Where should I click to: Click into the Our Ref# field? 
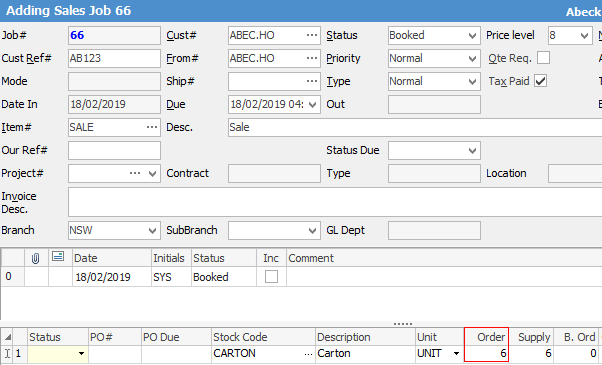point(114,150)
